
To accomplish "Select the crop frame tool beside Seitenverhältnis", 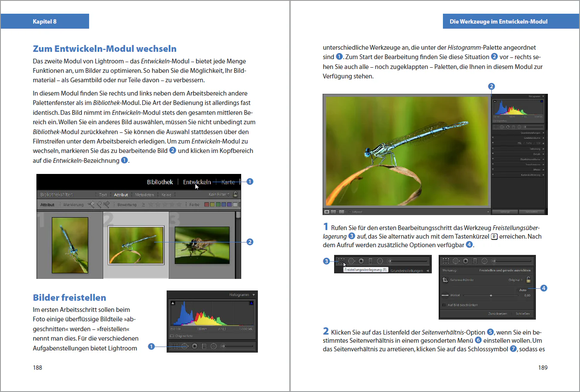I will [x=445, y=280].
